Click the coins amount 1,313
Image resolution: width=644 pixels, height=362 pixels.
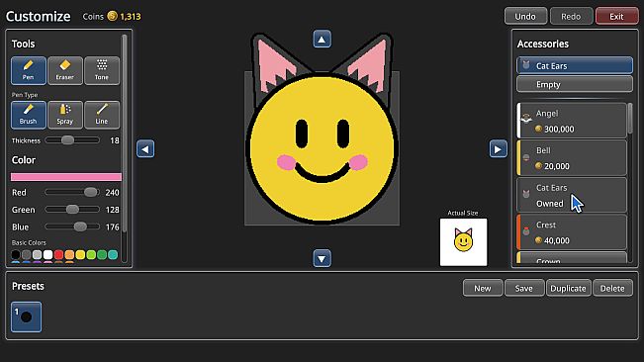131,17
